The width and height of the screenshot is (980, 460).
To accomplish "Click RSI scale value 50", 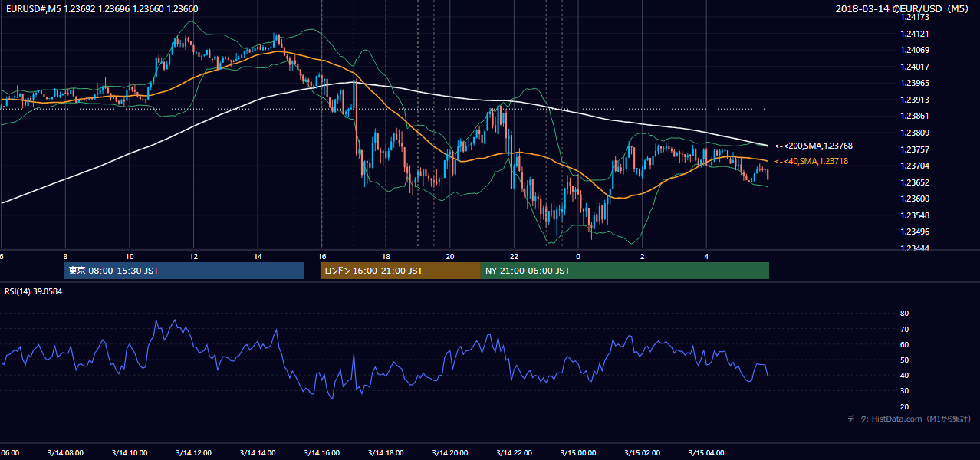I will 904,360.
